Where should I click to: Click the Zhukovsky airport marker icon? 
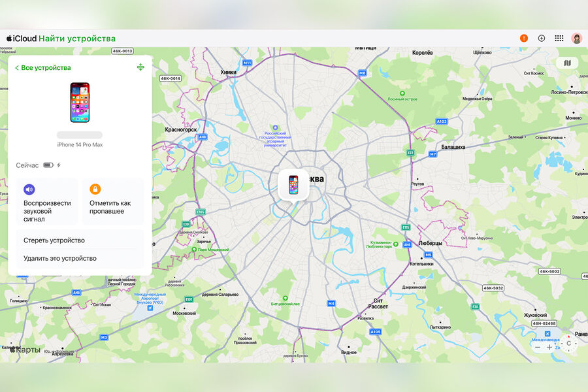pyautogui.click(x=547, y=333)
